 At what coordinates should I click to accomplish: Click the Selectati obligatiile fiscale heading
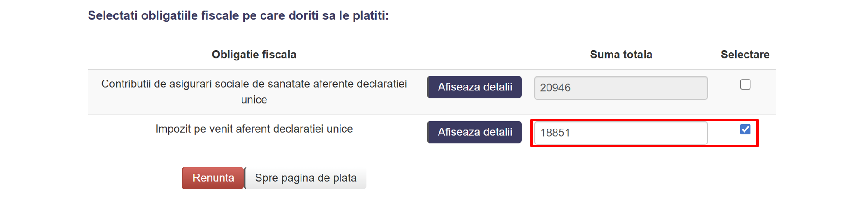tap(238, 15)
